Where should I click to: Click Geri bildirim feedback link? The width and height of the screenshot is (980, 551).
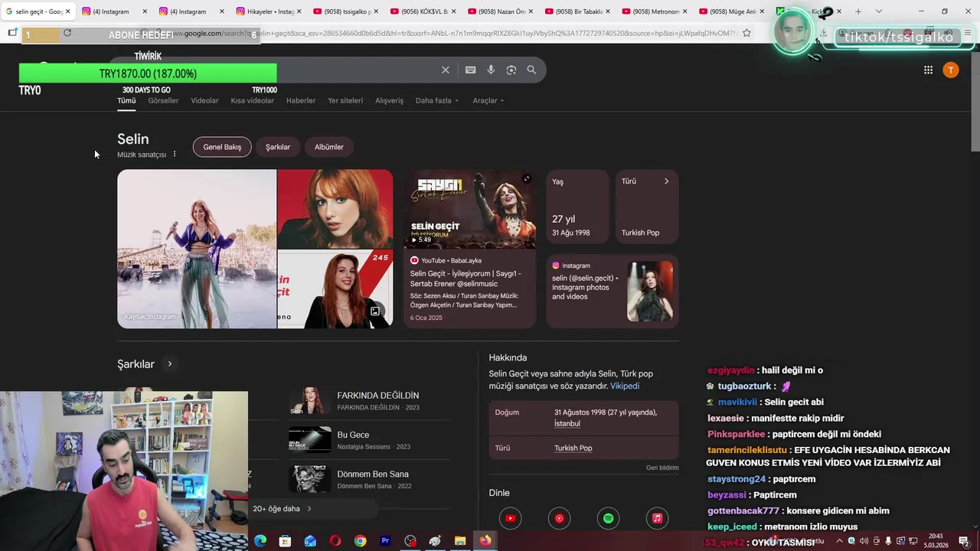[x=662, y=468]
